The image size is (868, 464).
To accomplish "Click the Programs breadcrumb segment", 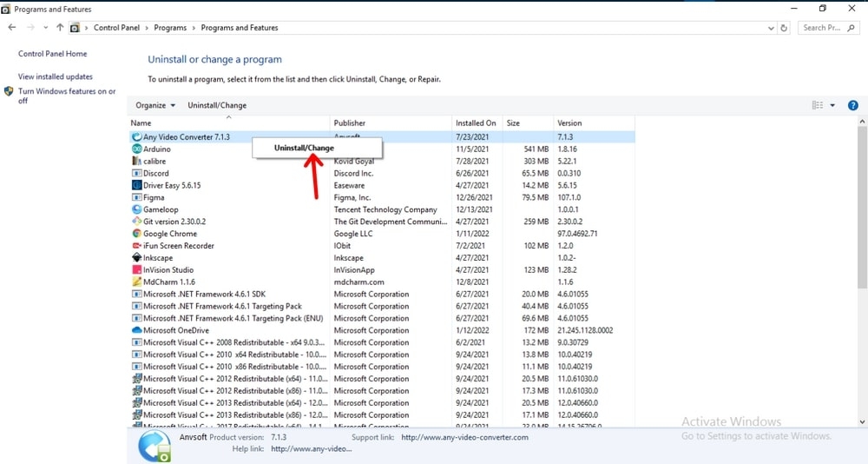I will pyautogui.click(x=170, y=28).
